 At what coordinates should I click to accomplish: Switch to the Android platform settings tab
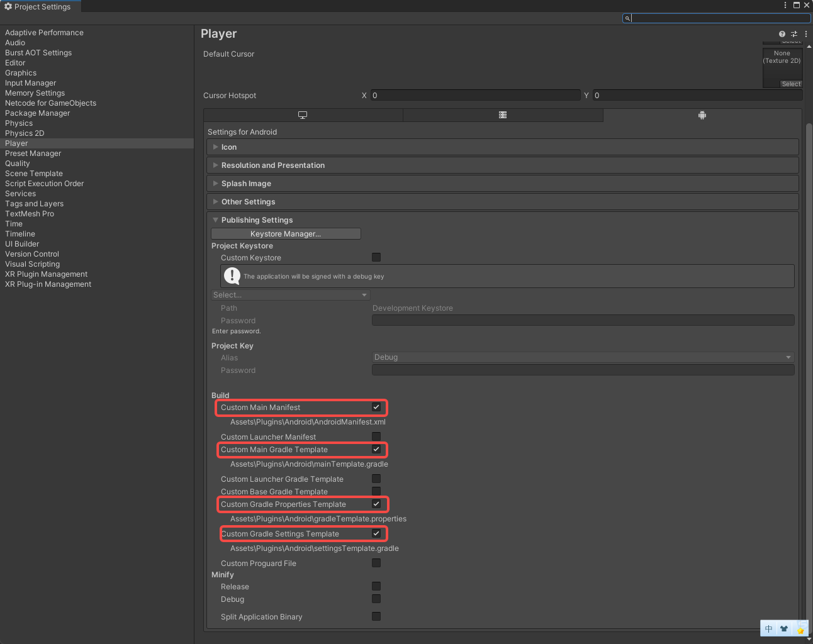702,115
